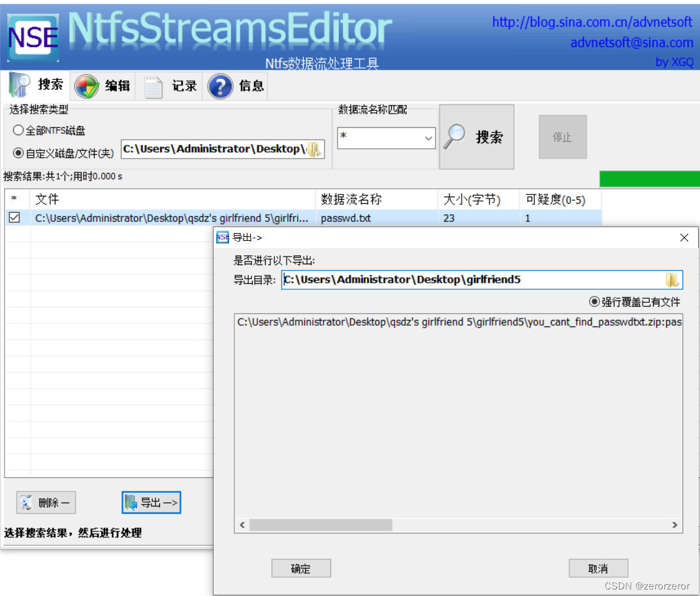Cancel export with 取消 button
The width and height of the screenshot is (700, 596).
598,569
